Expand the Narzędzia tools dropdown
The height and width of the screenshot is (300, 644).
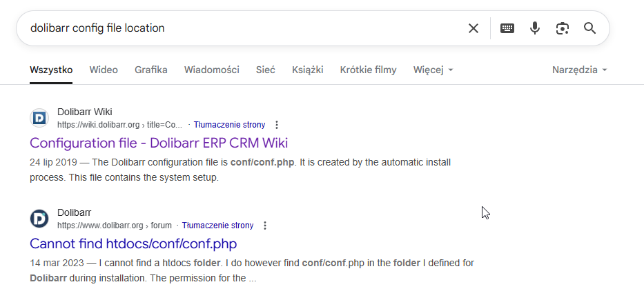point(579,70)
